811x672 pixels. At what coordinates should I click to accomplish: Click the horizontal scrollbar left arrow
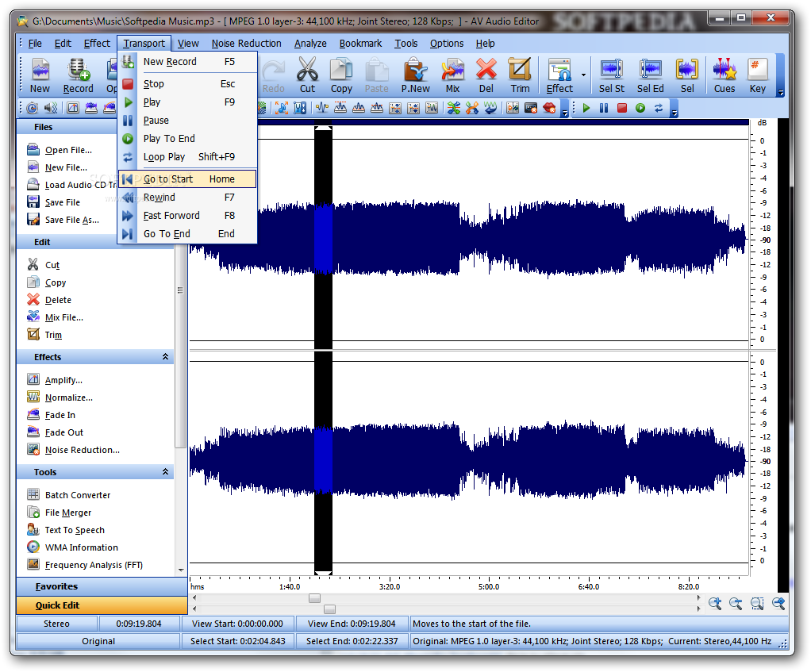194,598
